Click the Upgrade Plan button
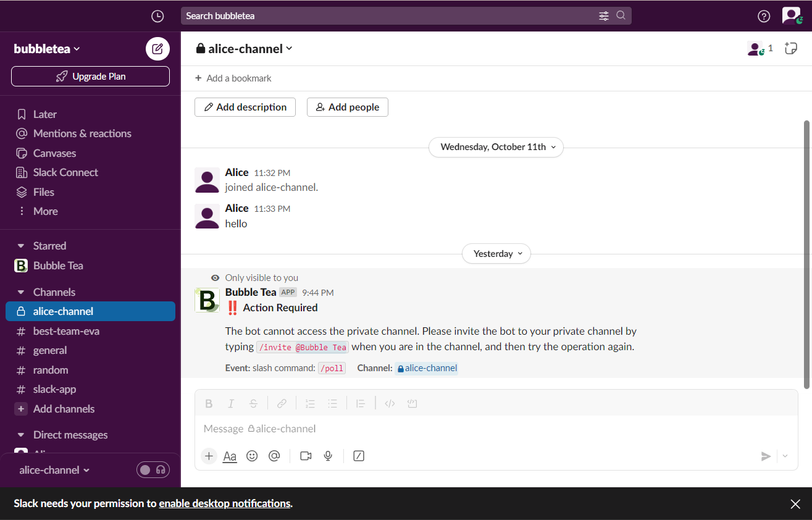 (90, 77)
